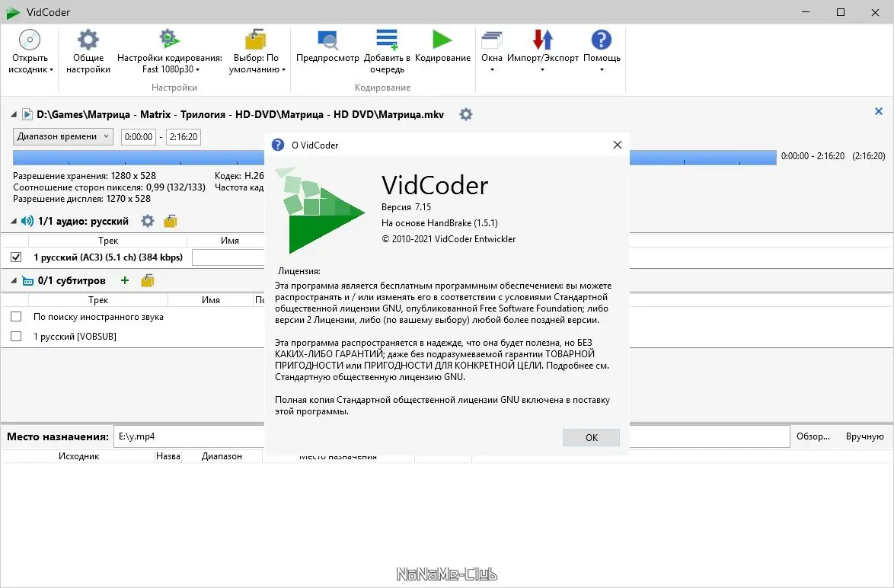Maximize the VidCoder window
The width and height of the screenshot is (894, 588).
(x=841, y=12)
